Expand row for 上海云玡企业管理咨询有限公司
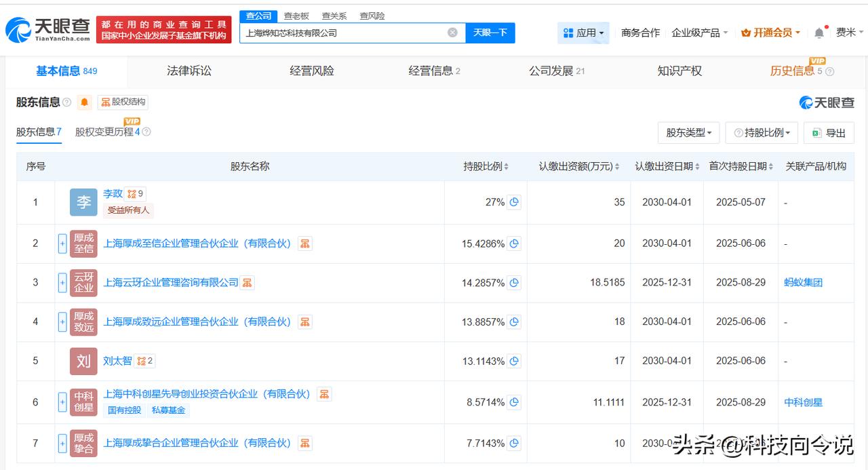Image resolution: width=868 pixels, height=470 pixels. pos(62,283)
